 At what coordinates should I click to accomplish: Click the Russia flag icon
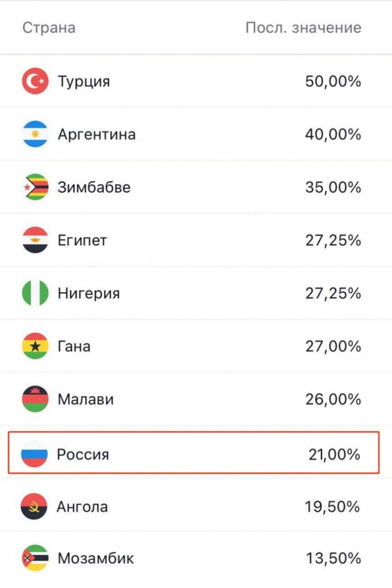point(34,454)
